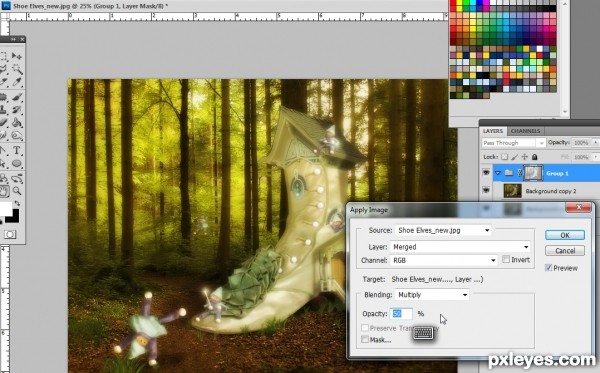Open the layer Fill slider arrow
Viewport: 600px width, 373px height.
(595, 157)
